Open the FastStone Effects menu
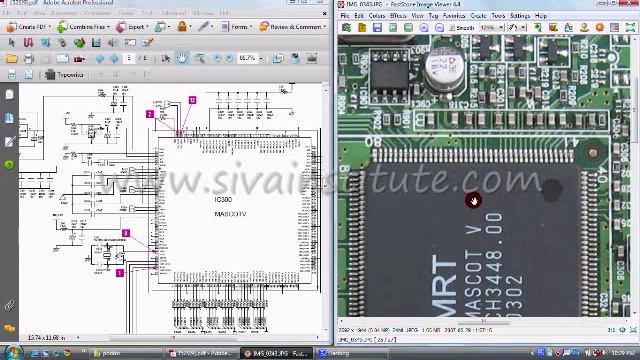 tap(398, 16)
